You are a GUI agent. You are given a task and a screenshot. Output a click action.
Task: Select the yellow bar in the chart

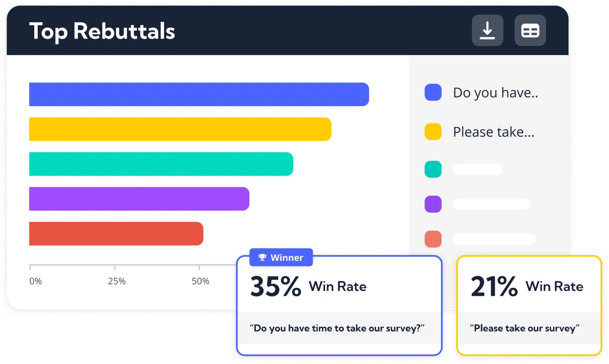coord(180,129)
